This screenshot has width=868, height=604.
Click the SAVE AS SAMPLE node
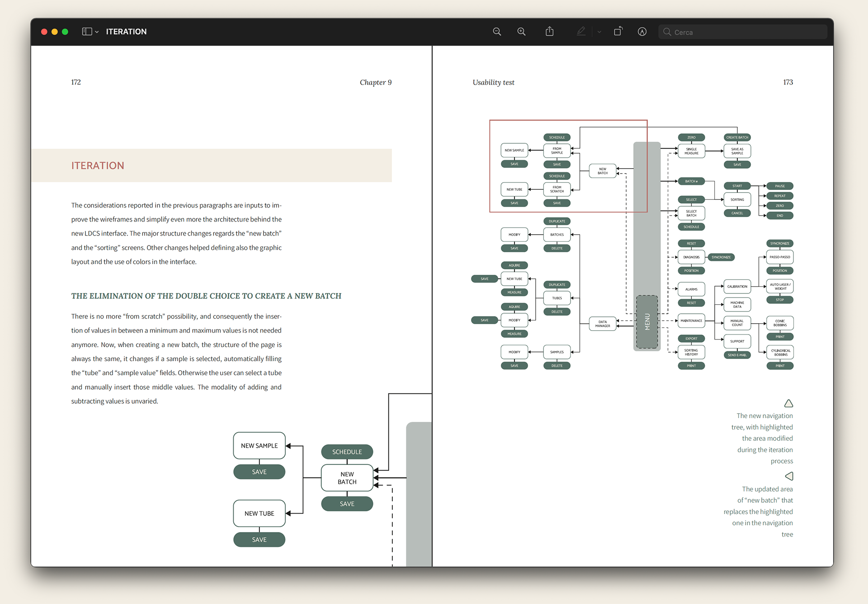coord(737,151)
